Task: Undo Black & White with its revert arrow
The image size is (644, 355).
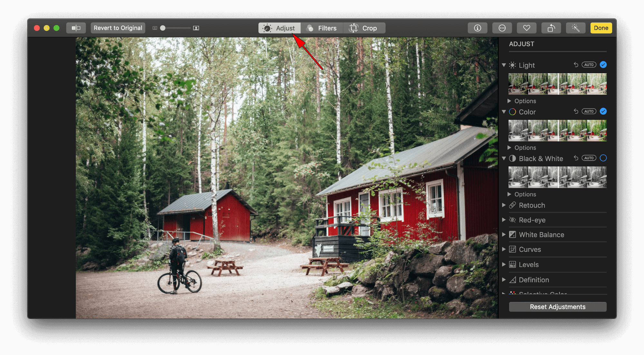Action: (576, 158)
